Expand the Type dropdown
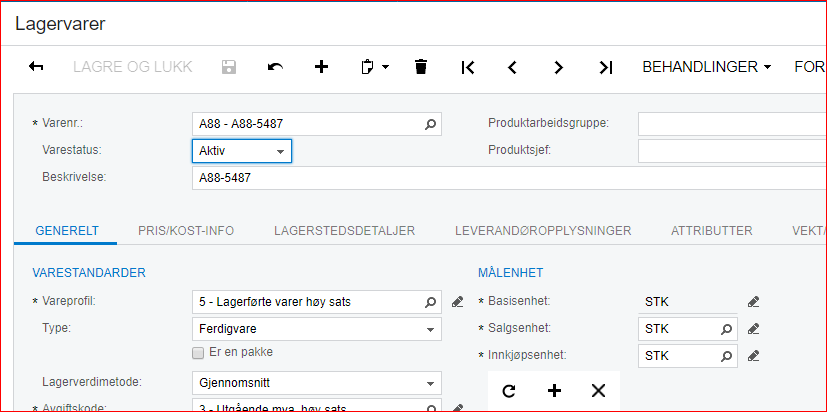This screenshot has height=412, width=827. click(x=431, y=328)
